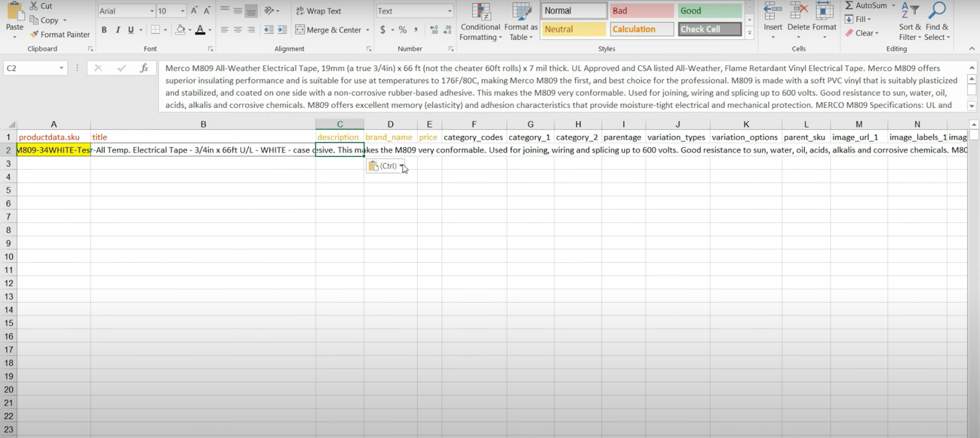Set top vertical alignment

(224, 11)
